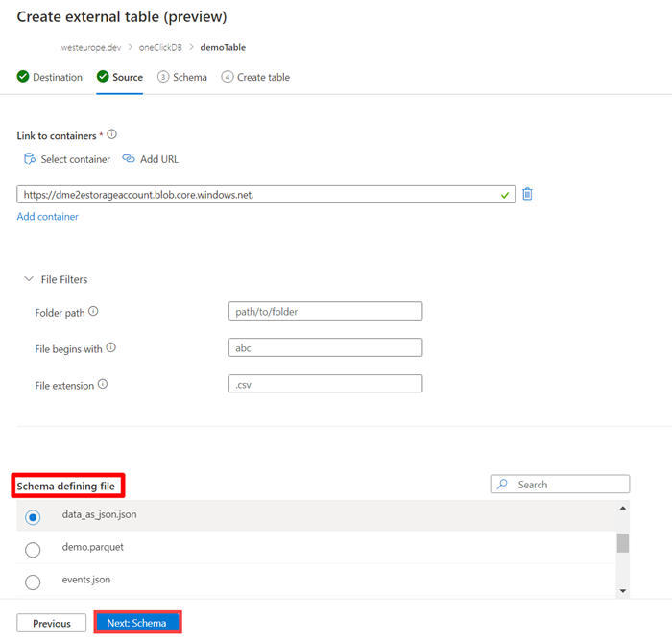
Task: Open the Schema step tab
Action: [x=182, y=77]
